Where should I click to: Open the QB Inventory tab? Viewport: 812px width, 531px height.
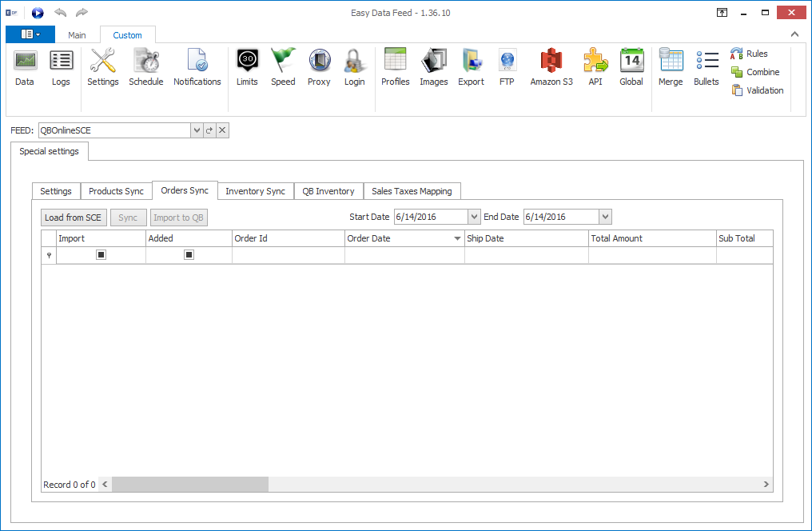coord(328,191)
